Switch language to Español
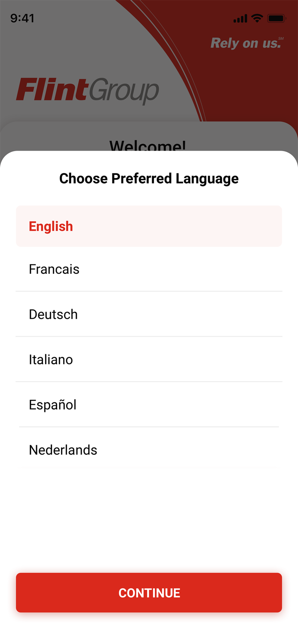 (x=149, y=404)
